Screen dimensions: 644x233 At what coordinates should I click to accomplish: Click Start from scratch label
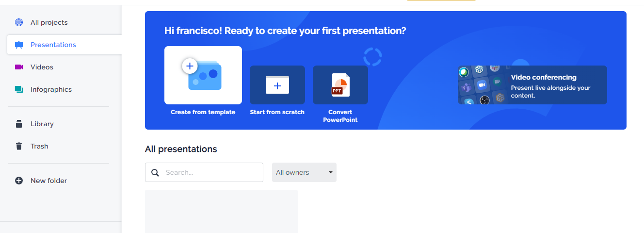tap(277, 112)
